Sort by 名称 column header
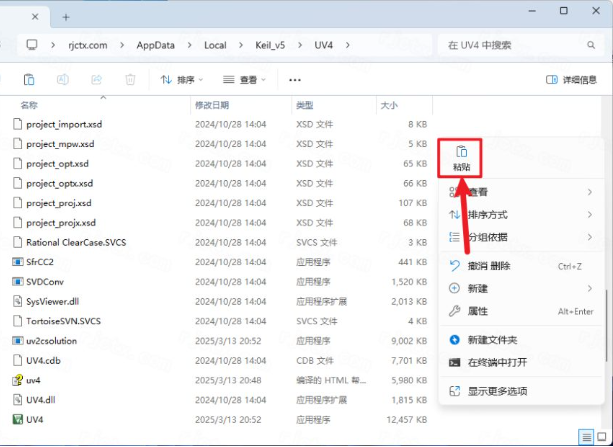The image size is (613, 447). click(29, 105)
